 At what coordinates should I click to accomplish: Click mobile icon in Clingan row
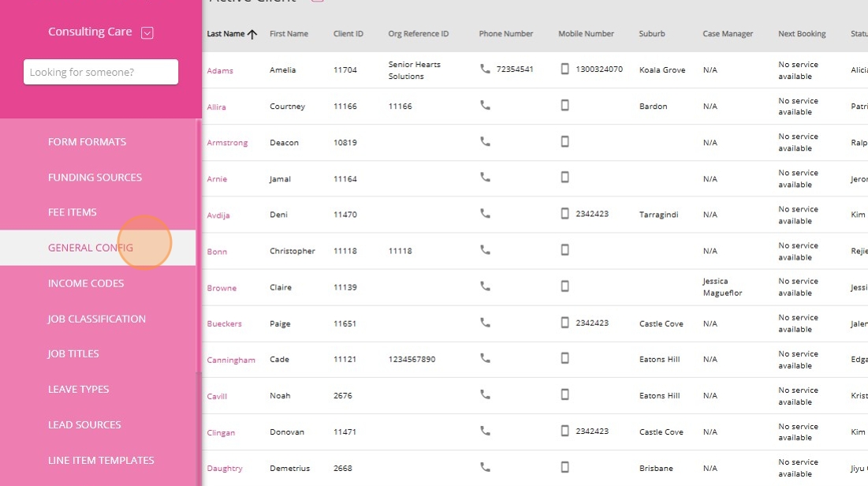tap(564, 431)
